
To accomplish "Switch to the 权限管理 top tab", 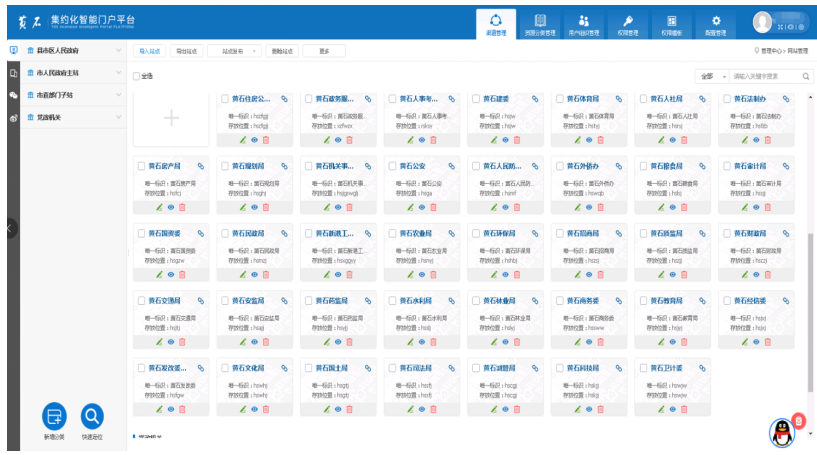I will [x=628, y=24].
